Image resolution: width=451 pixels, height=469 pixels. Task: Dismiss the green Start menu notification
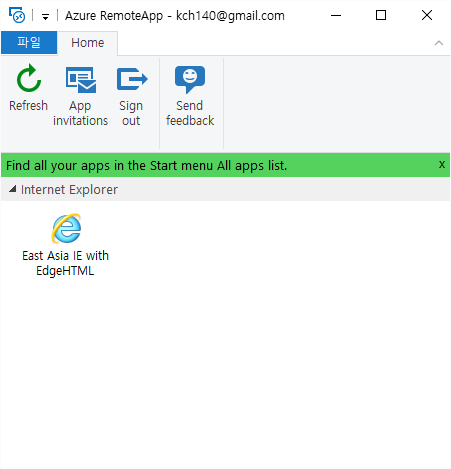[x=442, y=165]
